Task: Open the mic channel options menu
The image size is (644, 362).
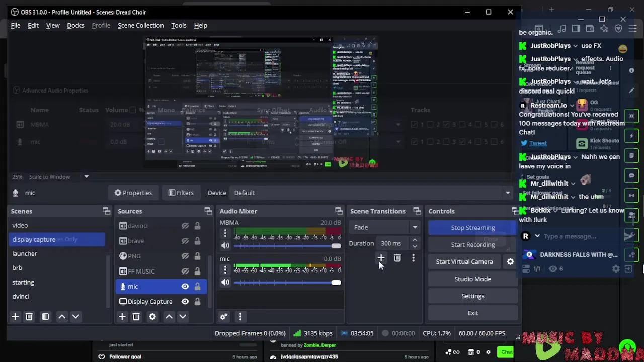Action: click(x=225, y=270)
